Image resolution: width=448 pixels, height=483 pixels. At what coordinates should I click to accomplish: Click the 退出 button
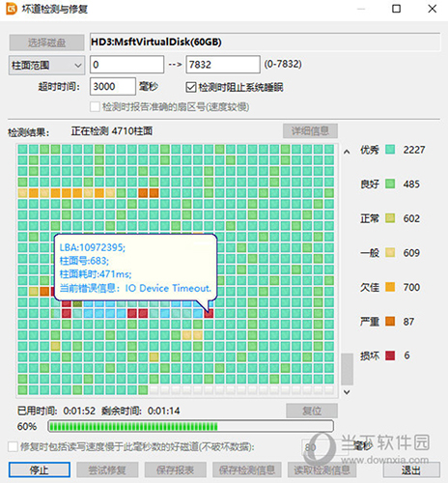411,469
